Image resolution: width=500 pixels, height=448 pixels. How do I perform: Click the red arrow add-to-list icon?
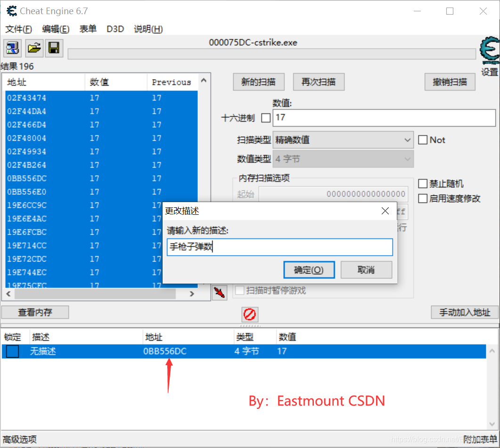click(220, 293)
